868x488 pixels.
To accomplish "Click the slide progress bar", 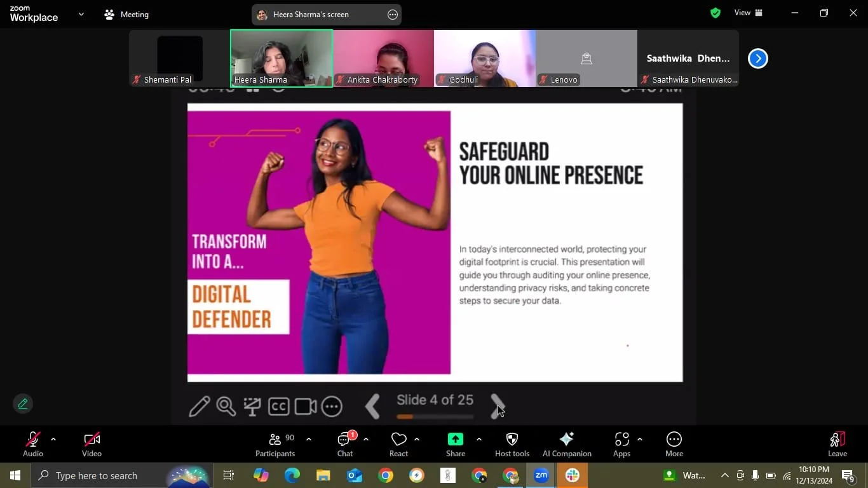I will coord(435,417).
